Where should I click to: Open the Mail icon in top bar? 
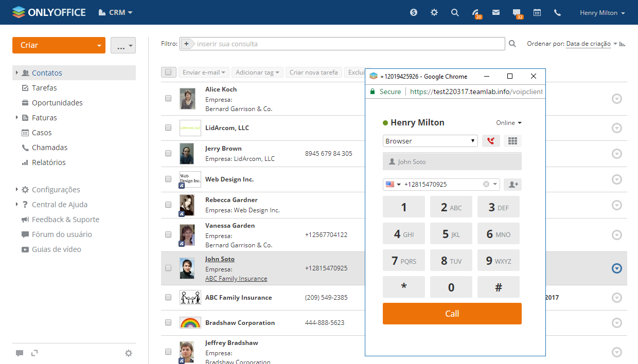pyautogui.click(x=496, y=12)
